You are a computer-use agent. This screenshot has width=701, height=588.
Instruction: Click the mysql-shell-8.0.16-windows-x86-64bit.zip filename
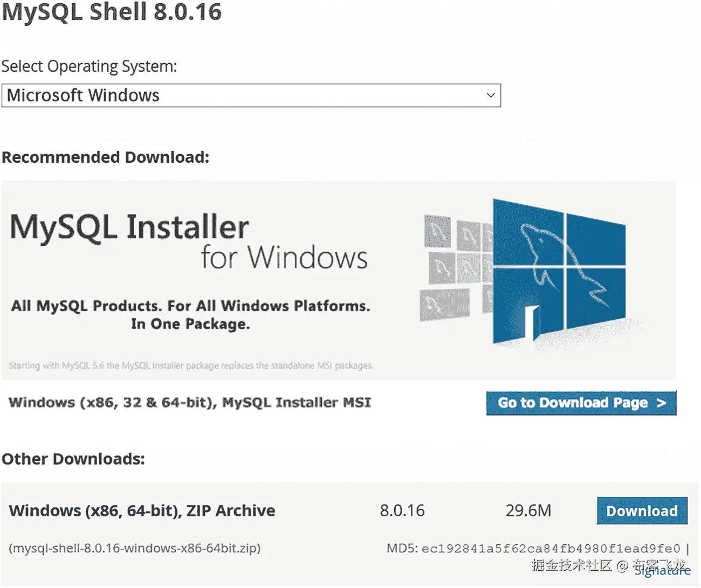(x=135, y=548)
